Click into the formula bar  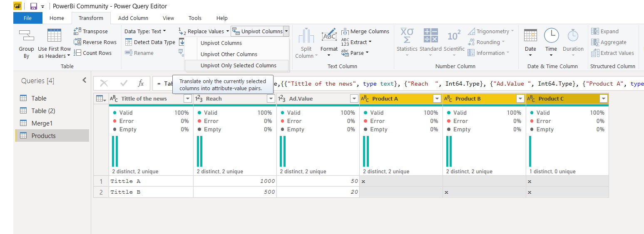click(x=398, y=84)
